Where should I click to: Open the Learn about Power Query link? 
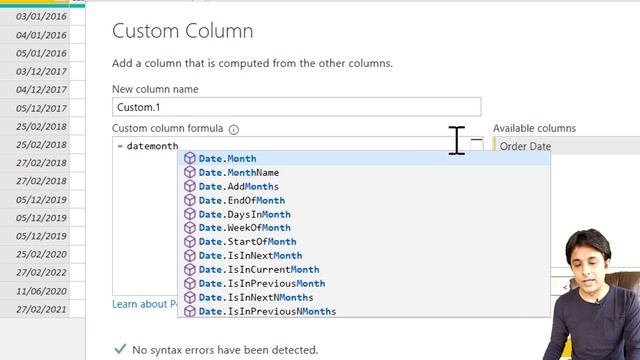pos(145,304)
